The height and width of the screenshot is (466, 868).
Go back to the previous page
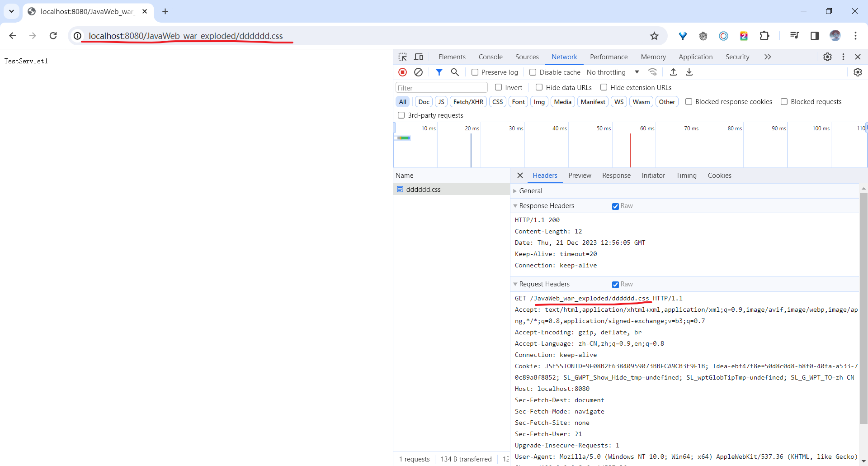tap(13, 36)
